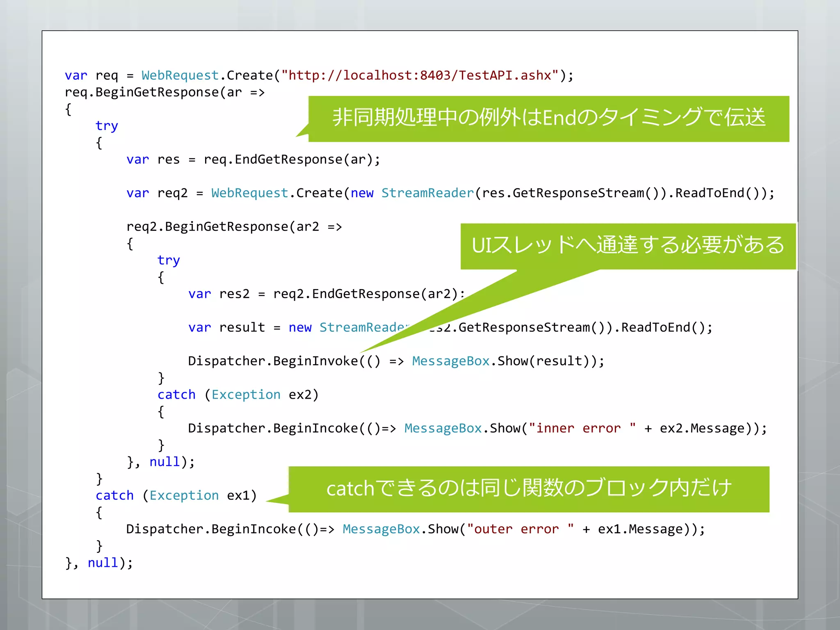Click "req2.BeginGetResponse(ar2 =>" text
This screenshot has height=630, width=840.
[x=234, y=227]
